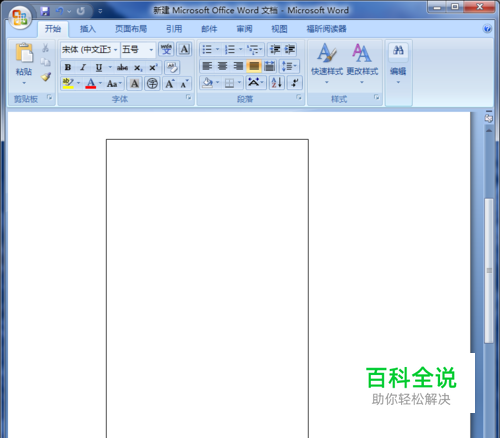Screen dimensions: 500x438
Task: Open the 编辑 group menu
Action: 398,63
